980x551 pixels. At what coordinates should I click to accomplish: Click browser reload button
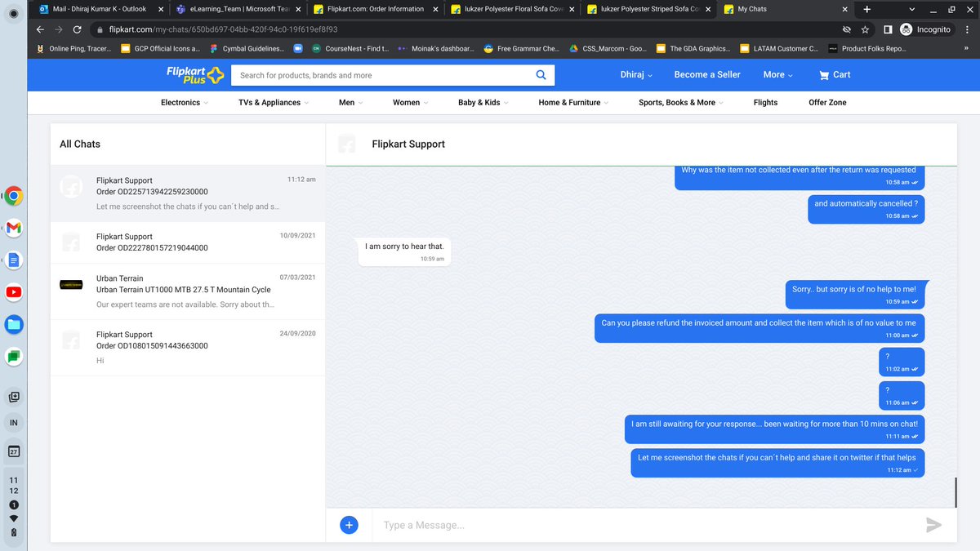click(77, 29)
